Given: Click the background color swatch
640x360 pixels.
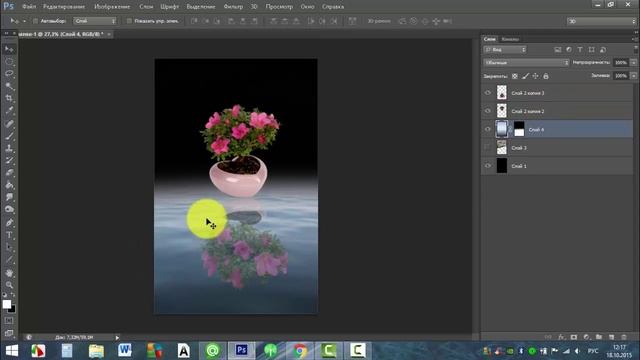Looking at the screenshot, I should [12, 309].
